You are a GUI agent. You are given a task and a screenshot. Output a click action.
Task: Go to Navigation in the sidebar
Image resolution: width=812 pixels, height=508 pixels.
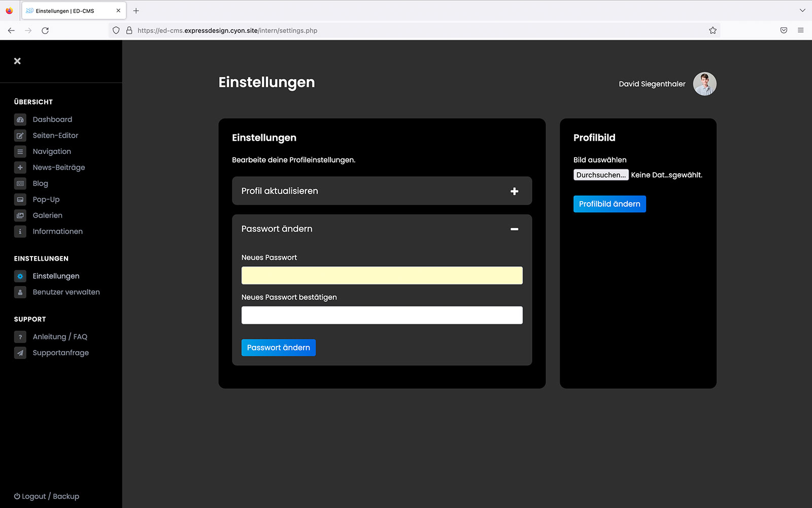point(52,151)
